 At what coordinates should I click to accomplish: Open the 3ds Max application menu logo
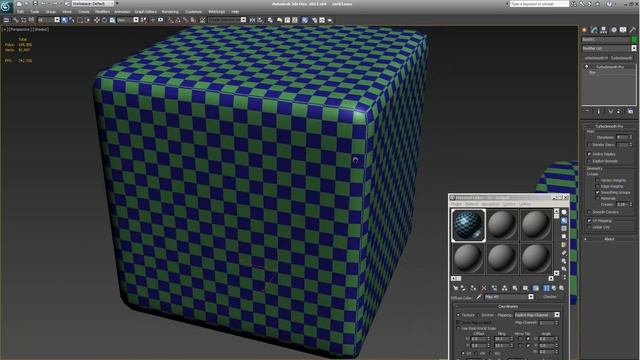[6, 7]
